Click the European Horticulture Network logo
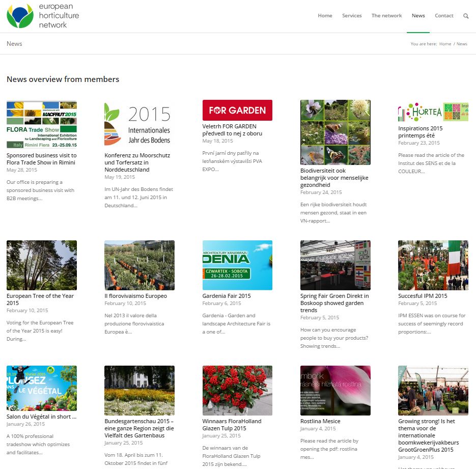 click(x=43, y=16)
